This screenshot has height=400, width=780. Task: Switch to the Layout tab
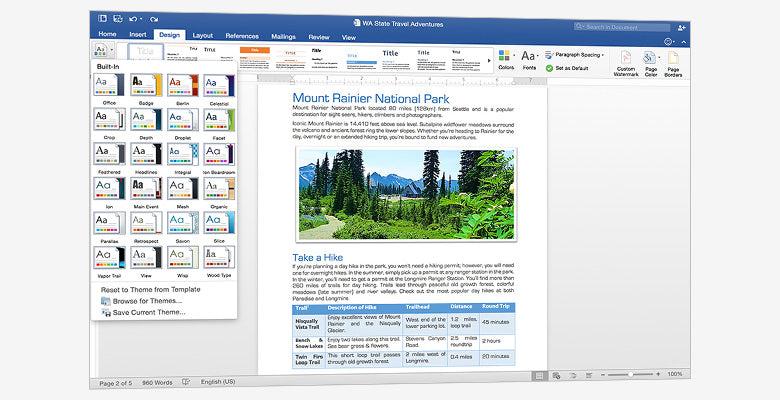(x=202, y=36)
